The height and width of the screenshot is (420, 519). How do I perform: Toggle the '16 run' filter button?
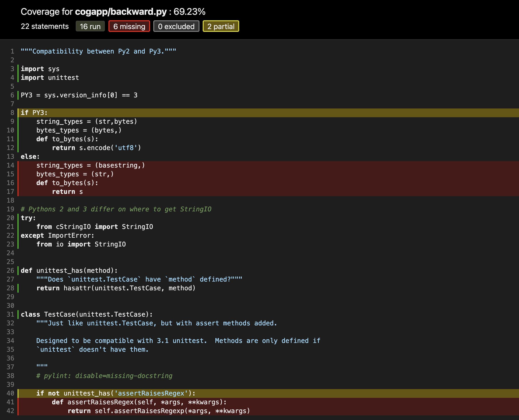tap(90, 26)
